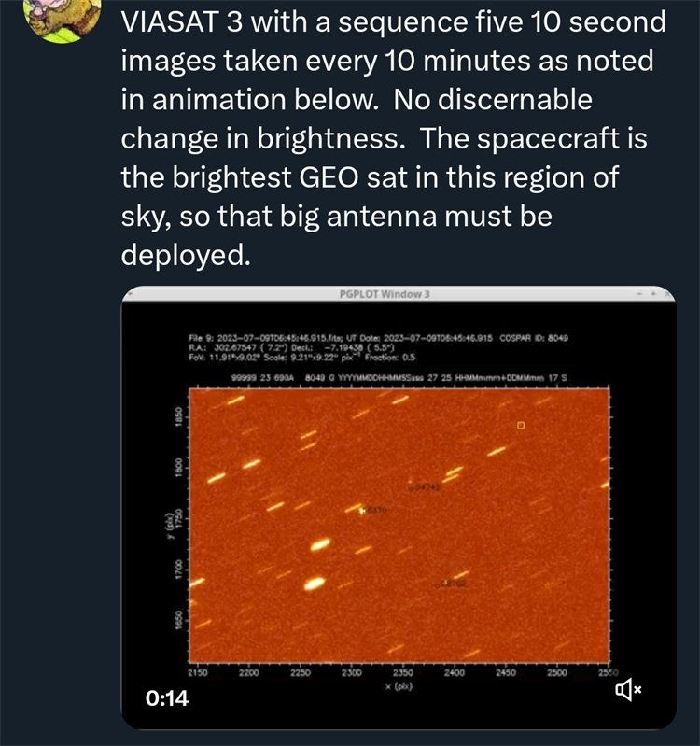Unmute the video with the speaker icon
Screen dimensions: 700x746
click(628, 689)
